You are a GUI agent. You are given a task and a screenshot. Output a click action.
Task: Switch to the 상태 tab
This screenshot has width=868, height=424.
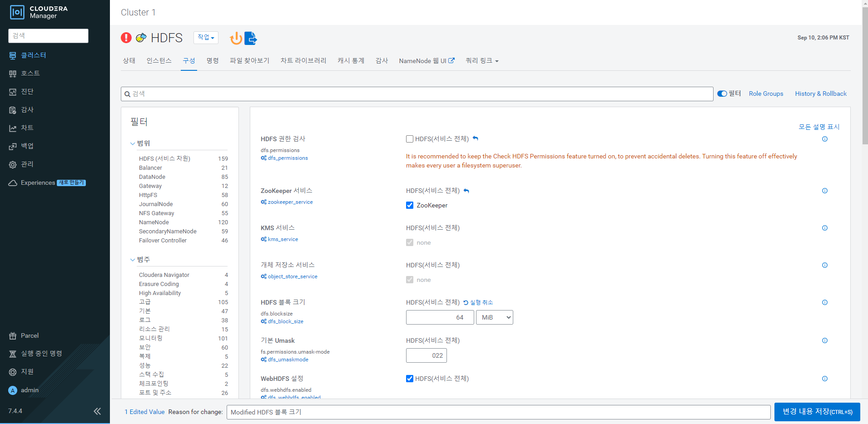coord(129,61)
